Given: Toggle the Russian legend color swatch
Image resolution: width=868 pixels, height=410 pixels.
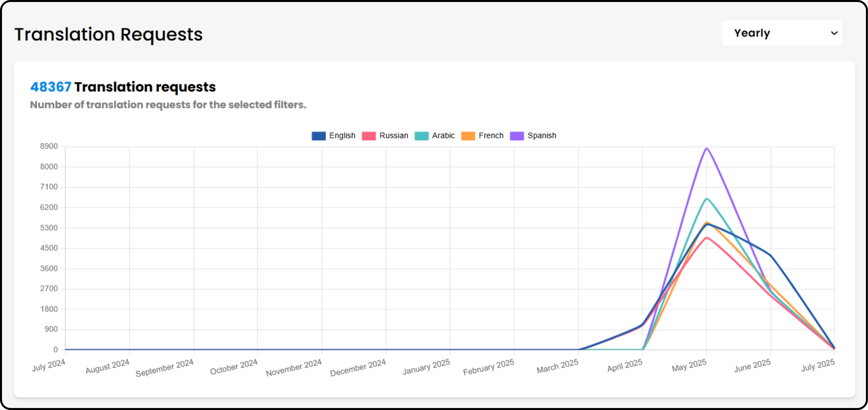Looking at the screenshot, I should [x=369, y=136].
